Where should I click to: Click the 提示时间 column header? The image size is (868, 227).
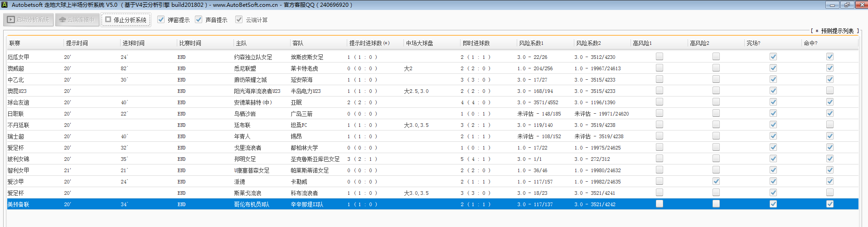coord(77,43)
